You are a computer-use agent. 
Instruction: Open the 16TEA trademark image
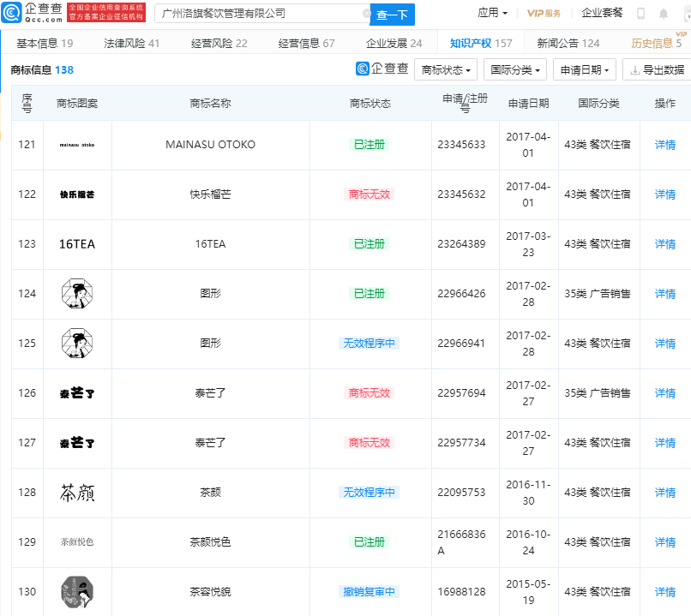(x=77, y=244)
